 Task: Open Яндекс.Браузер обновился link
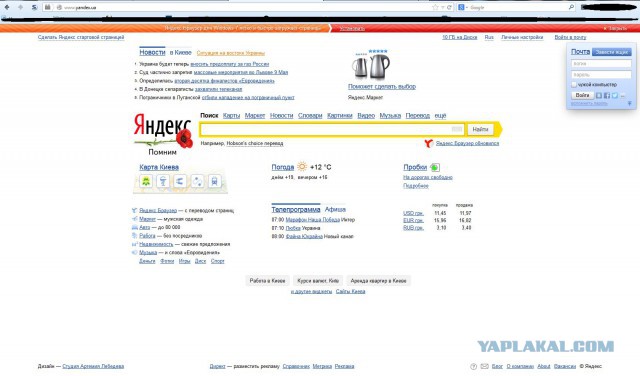pos(467,143)
